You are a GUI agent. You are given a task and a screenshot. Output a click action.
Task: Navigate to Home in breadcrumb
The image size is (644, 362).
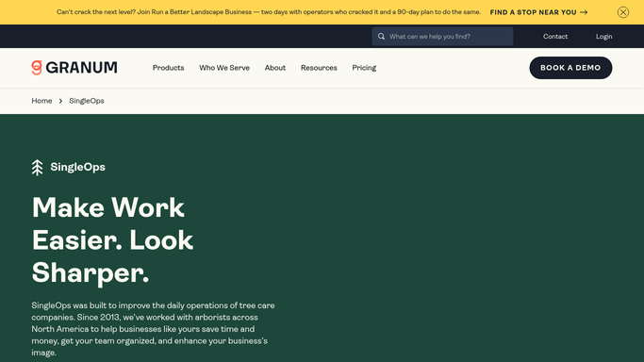[41, 101]
